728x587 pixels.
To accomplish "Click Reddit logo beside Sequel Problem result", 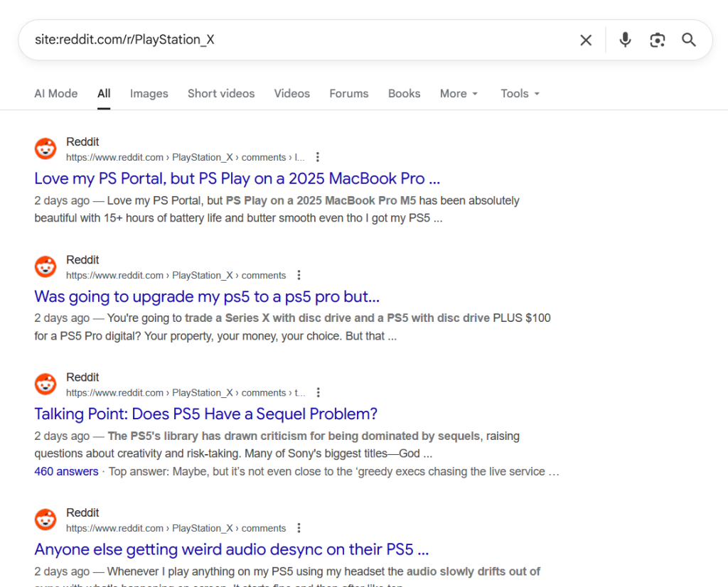I will [x=45, y=384].
